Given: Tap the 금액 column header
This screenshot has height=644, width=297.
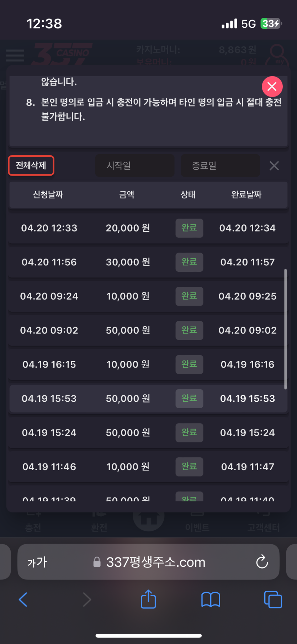Looking at the screenshot, I should pos(127,194).
